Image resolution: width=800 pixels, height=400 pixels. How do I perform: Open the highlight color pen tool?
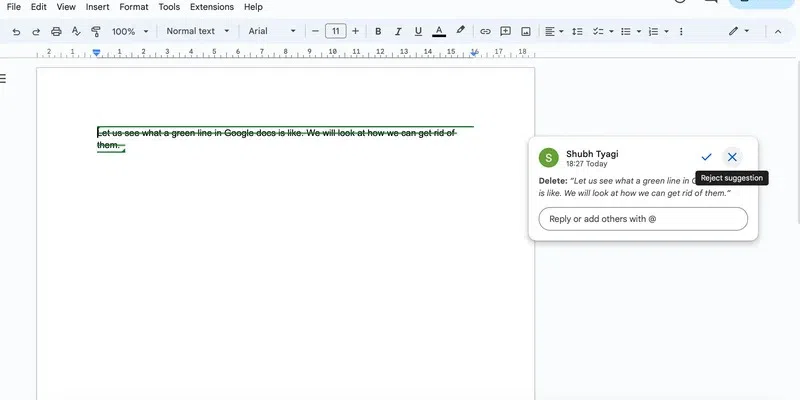(x=460, y=31)
